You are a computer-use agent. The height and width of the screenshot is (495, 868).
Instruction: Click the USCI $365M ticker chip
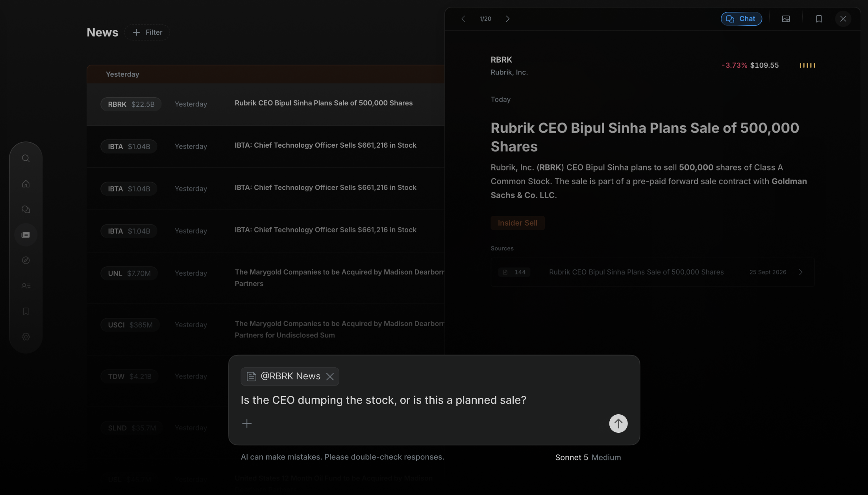(x=130, y=325)
